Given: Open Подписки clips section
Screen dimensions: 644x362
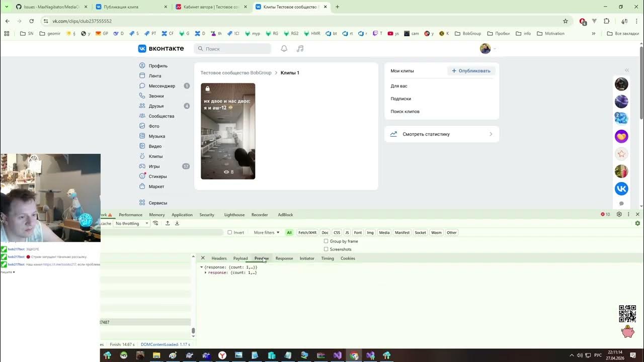Looking at the screenshot, I should (401, 99).
